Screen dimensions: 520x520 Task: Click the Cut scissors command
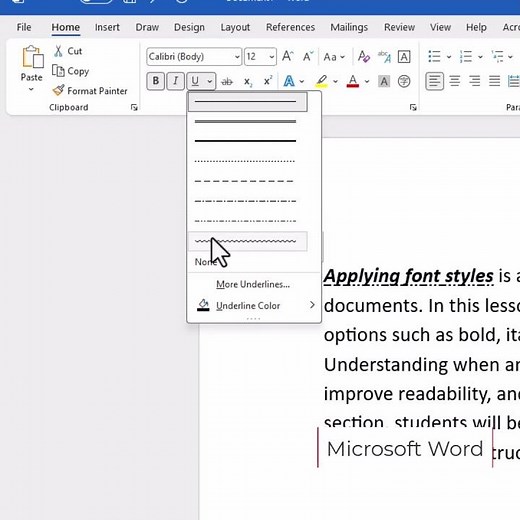point(68,51)
